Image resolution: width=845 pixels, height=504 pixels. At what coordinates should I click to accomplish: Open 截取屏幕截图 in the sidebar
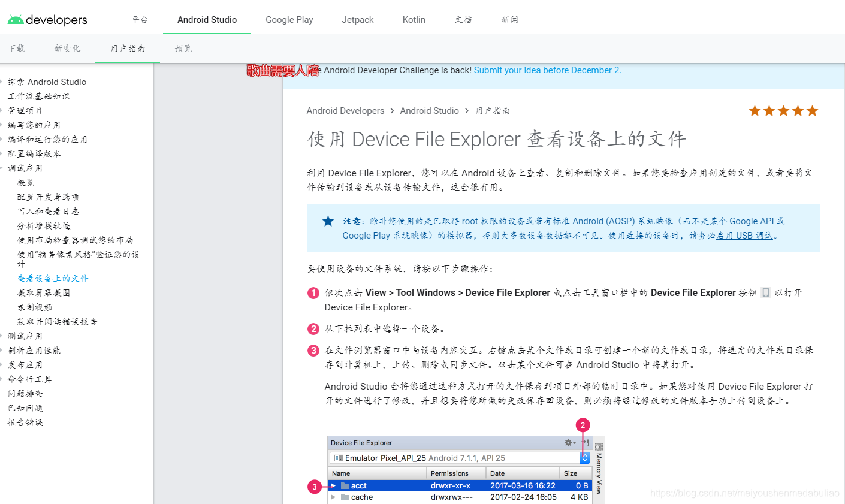(x=44, y=293)
